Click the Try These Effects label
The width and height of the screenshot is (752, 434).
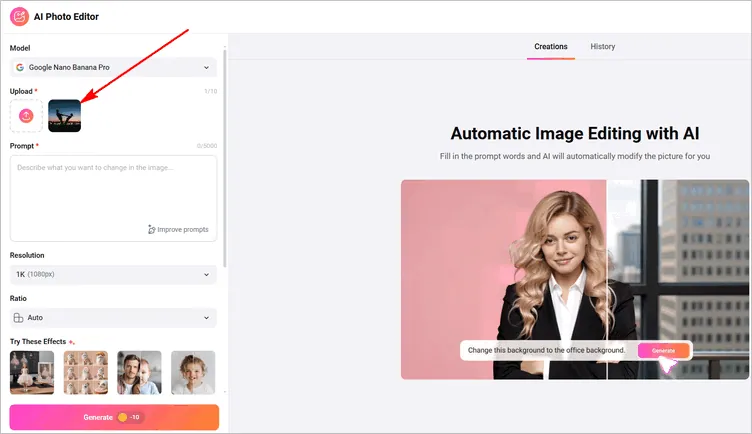coord(38,341)
